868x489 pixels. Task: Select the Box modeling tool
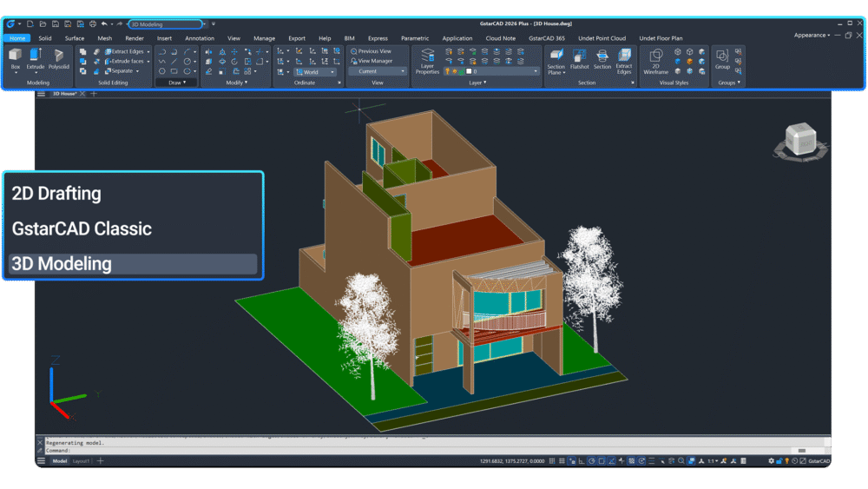coord(16,59)
